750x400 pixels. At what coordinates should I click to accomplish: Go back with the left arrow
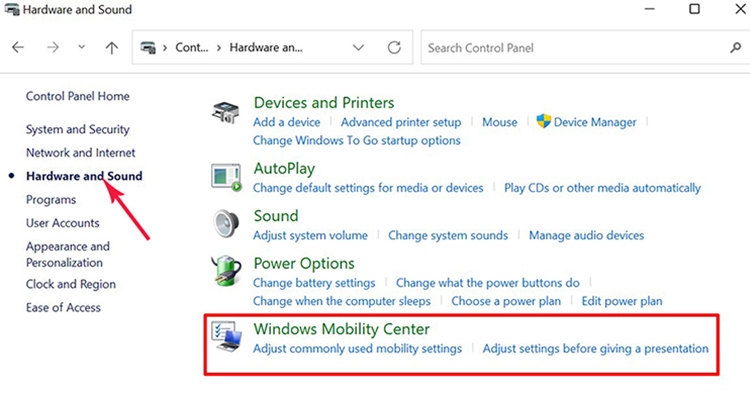(18, 47)
